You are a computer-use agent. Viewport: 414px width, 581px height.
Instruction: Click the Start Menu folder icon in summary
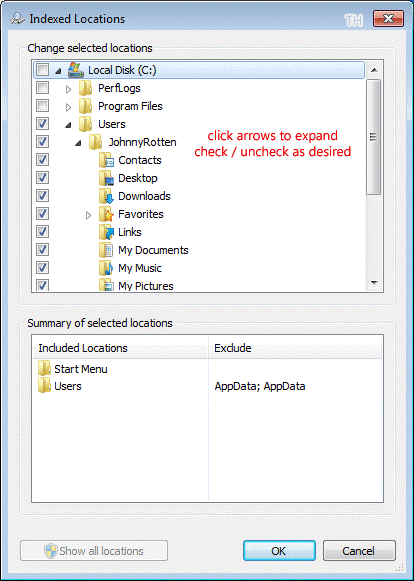pyautogui.click(x=44, y=369)
